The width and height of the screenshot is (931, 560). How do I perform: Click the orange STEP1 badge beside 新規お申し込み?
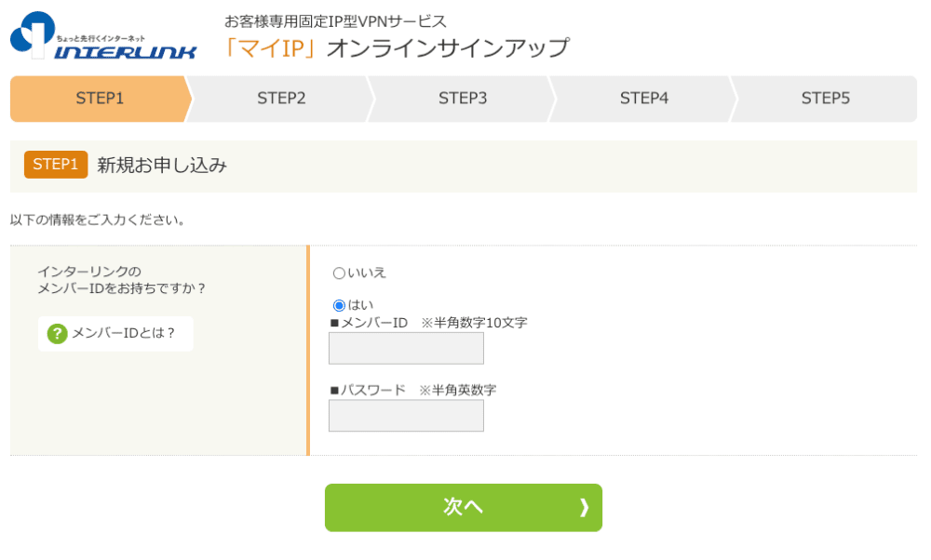(56, 165)
